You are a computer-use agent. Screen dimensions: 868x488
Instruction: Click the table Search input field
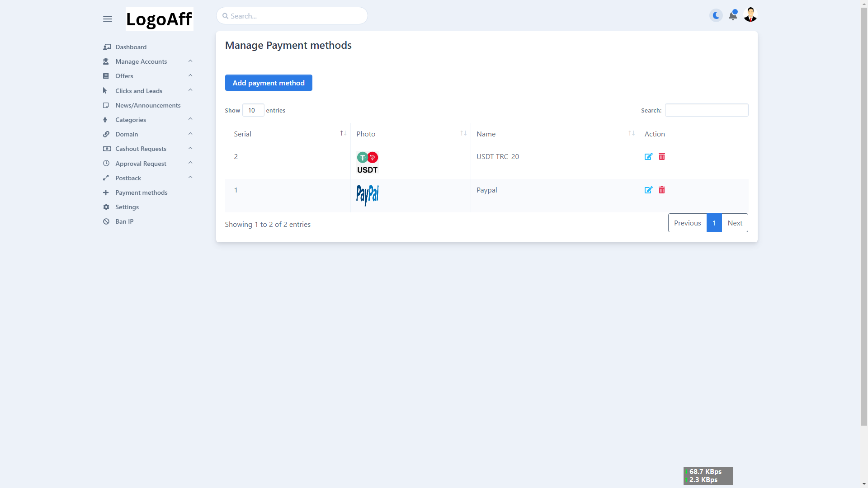click(x=706, y=110)
